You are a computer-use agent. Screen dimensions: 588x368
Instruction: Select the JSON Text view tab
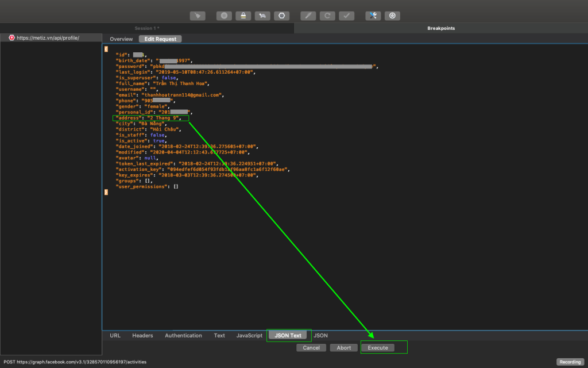click(288, 335)
